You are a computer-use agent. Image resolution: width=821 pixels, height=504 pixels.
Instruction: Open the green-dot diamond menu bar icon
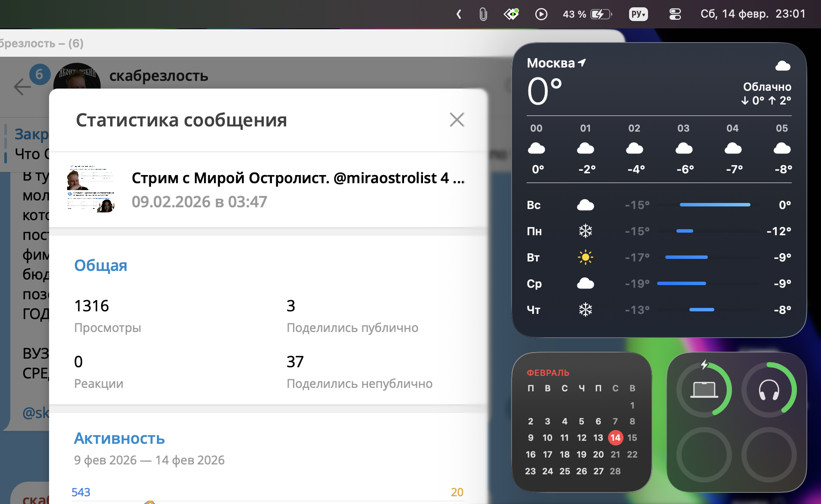(x=511, y=14)
